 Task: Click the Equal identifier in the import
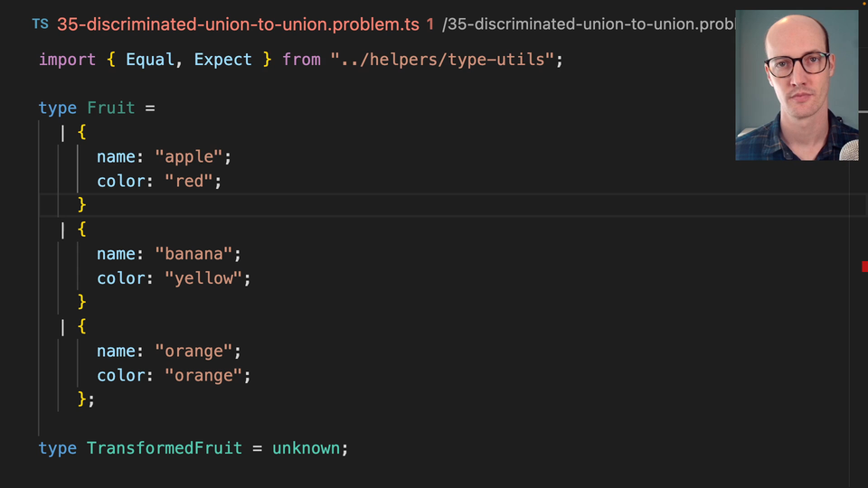tap(150, 60)
